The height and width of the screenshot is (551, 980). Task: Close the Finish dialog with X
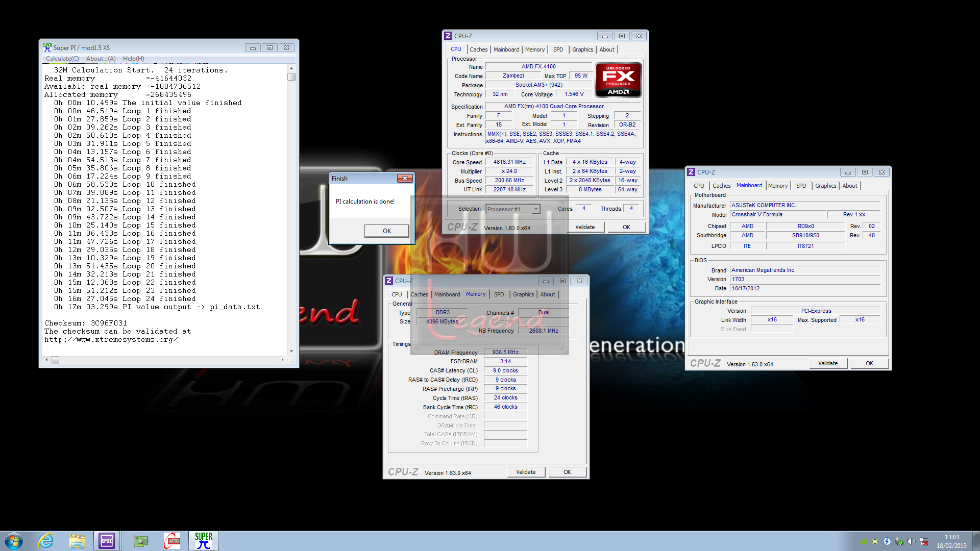click(405, 178)
